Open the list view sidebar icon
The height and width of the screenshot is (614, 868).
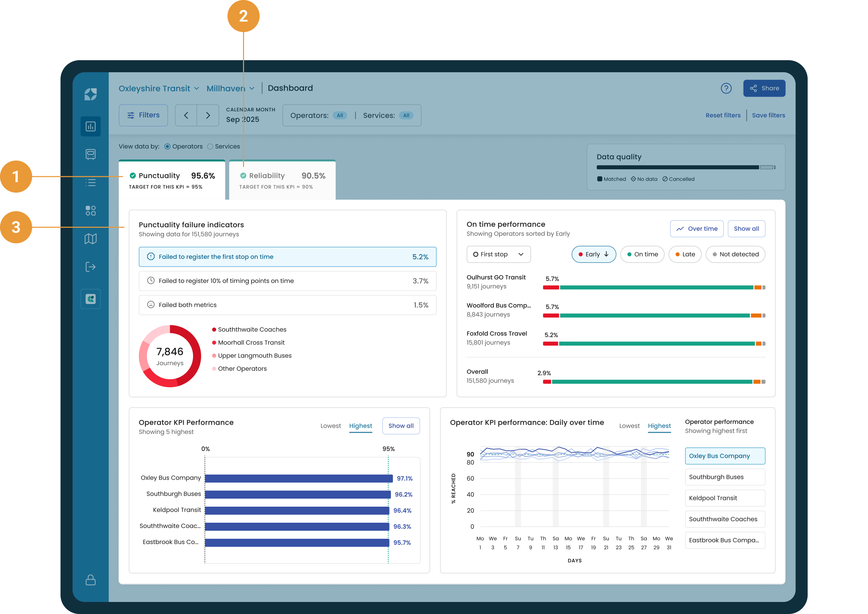click(x=90, y=183)
